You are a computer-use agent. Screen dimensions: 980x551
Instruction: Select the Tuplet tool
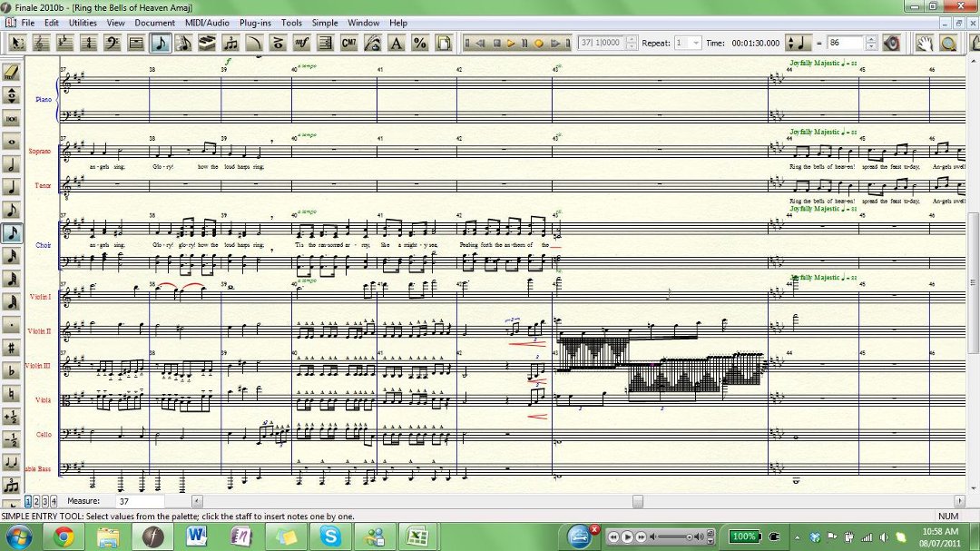pyautogui.click(x=230, y=44)
